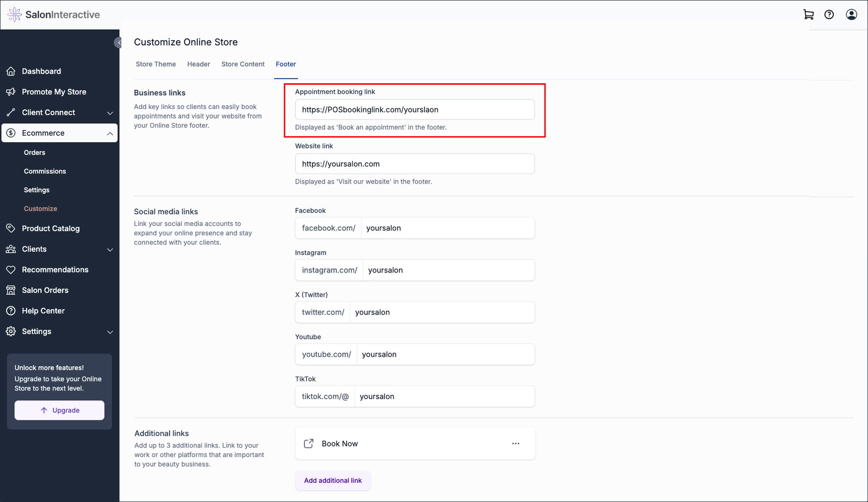
Task: Click the Settings gear icon
Action: pyautogui.click(x=11, y=331)
